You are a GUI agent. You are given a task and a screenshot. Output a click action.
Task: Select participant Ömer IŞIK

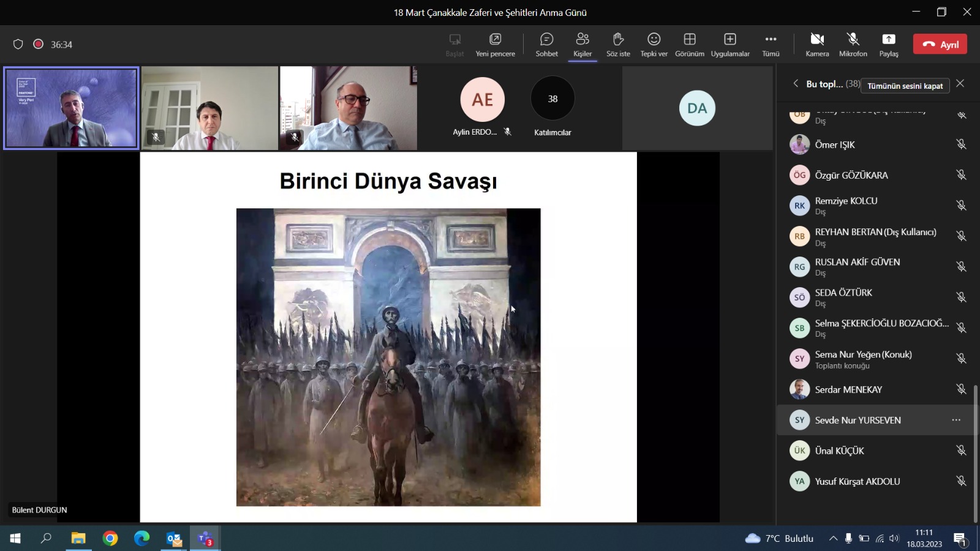click(x=876, y=144)
